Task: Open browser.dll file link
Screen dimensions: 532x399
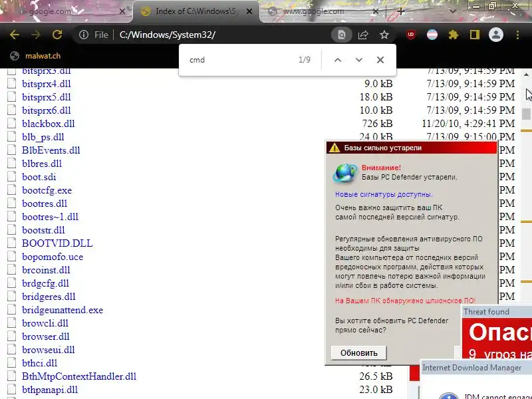Action: click(x=46, y=336)
